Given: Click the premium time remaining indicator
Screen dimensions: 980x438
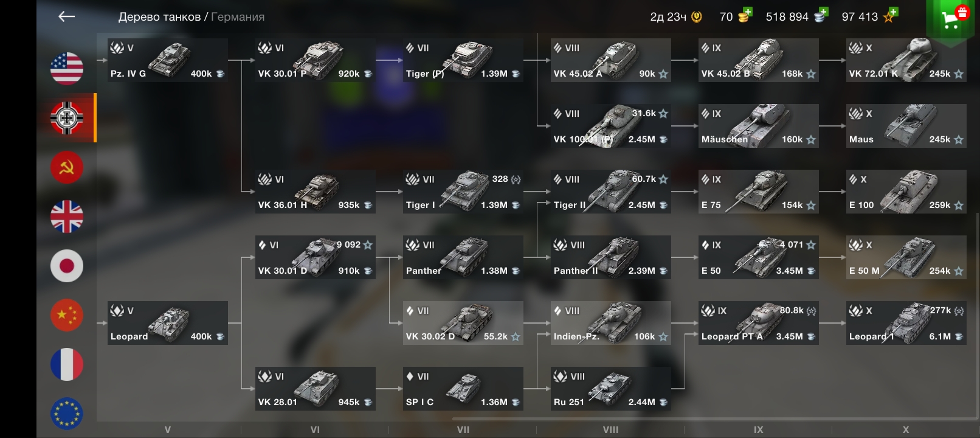Looking at the screenshot, I should pos(676,17).
